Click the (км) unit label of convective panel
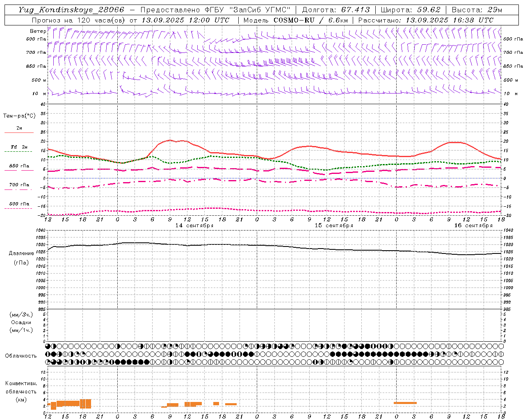 tap(21, 399)
